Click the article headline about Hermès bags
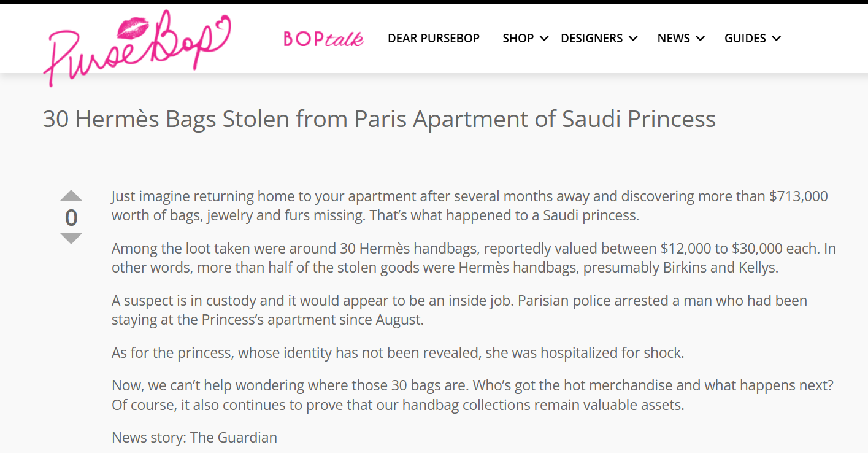 [379, 118]
